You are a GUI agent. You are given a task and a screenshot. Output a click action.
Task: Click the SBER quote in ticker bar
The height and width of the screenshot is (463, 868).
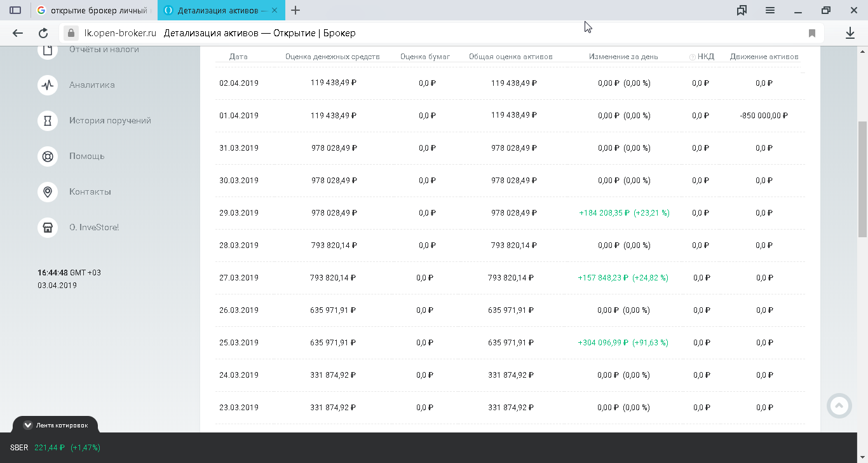click(55, 448)
